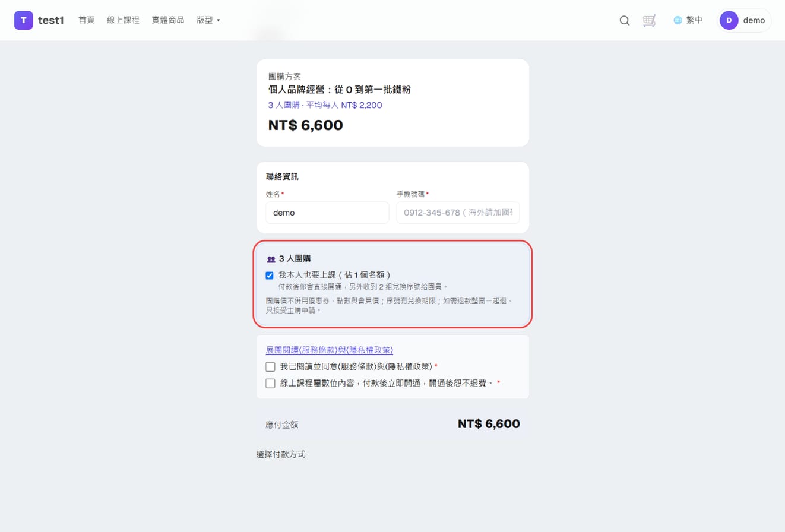785x532 pixels.
Task: Check the 我已閱讀並同意 terms checkbox
Action: tap(271, 366)
